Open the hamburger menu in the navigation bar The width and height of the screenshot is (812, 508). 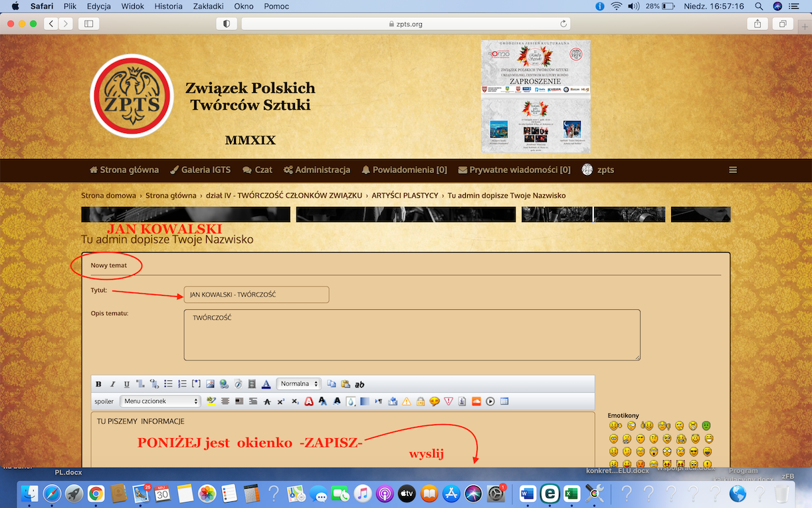[x=733, y=170]
